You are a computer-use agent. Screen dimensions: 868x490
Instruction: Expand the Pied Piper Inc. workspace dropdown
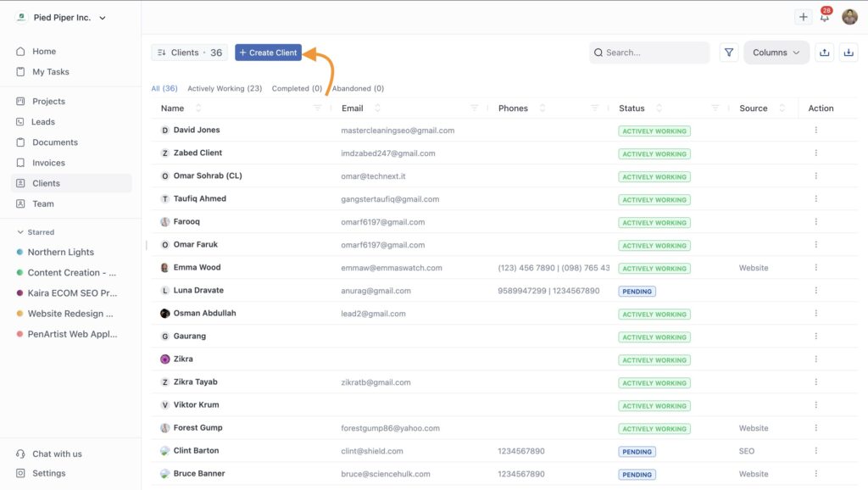point(103,18)
